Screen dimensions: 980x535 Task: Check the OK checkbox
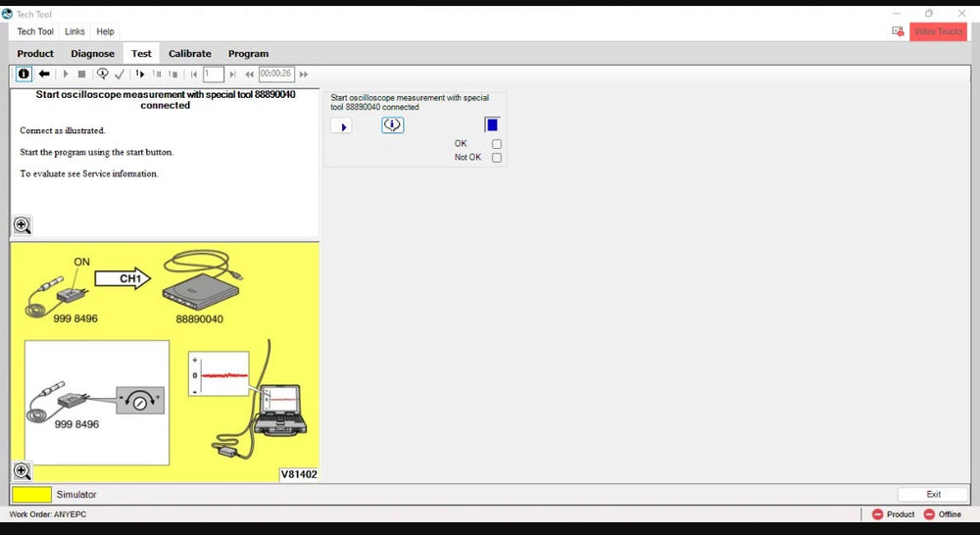coord(497,144)
